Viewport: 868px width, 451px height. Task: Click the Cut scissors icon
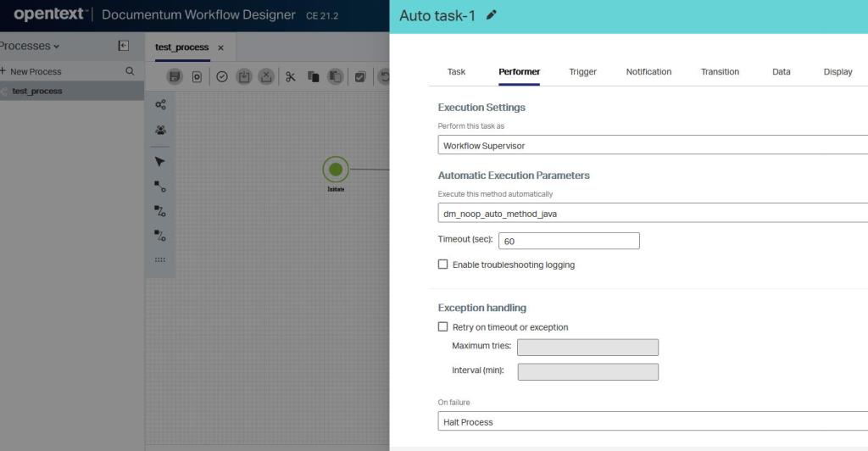tap(290, 77)
